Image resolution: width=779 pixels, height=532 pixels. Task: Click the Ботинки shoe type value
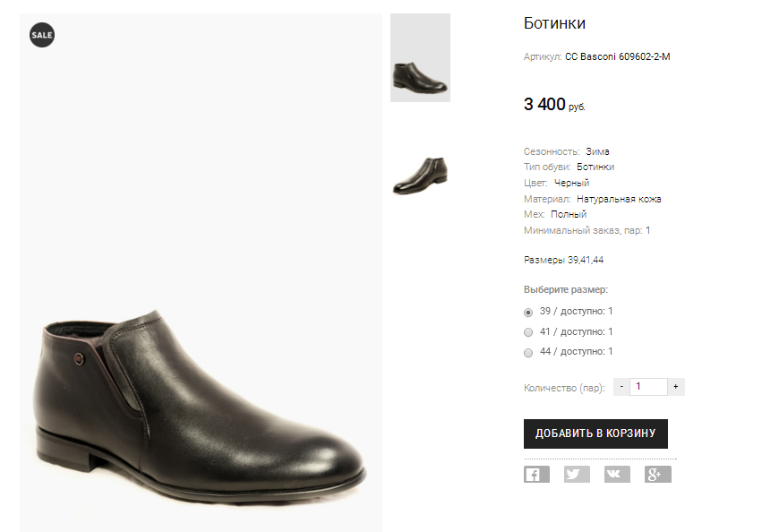tap(595, 167)
